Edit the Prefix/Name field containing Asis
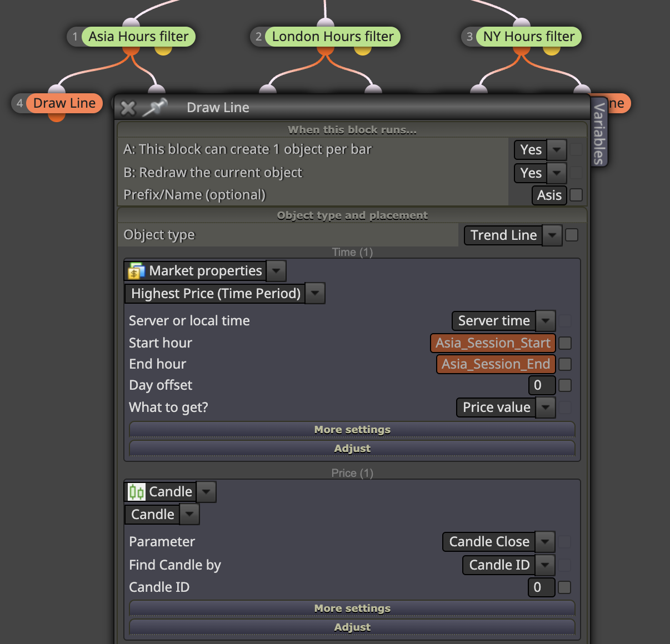 [549, 195]
